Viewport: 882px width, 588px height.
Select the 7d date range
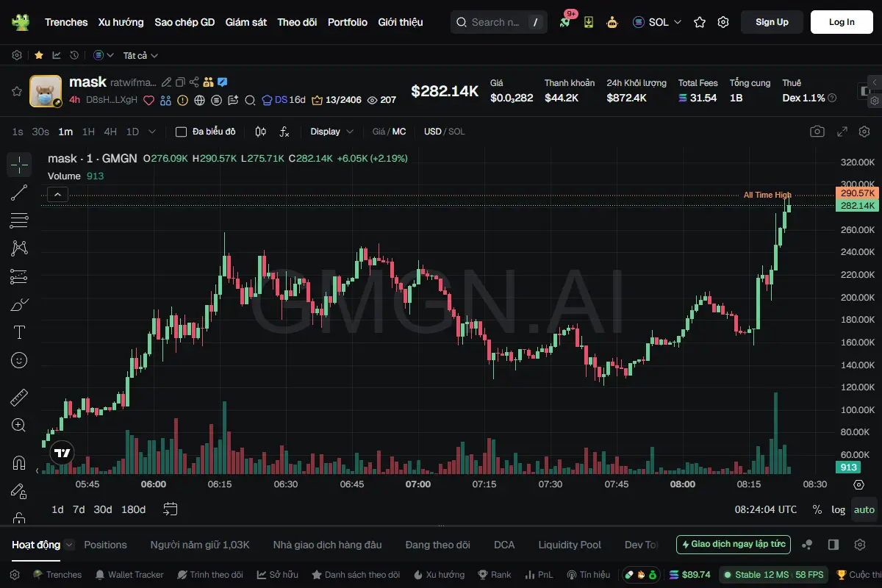79,509
